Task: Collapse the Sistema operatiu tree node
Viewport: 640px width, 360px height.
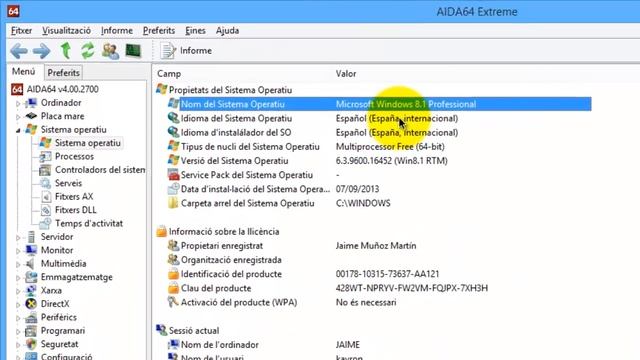Action: pyautogui.click(x=18, y=131)
